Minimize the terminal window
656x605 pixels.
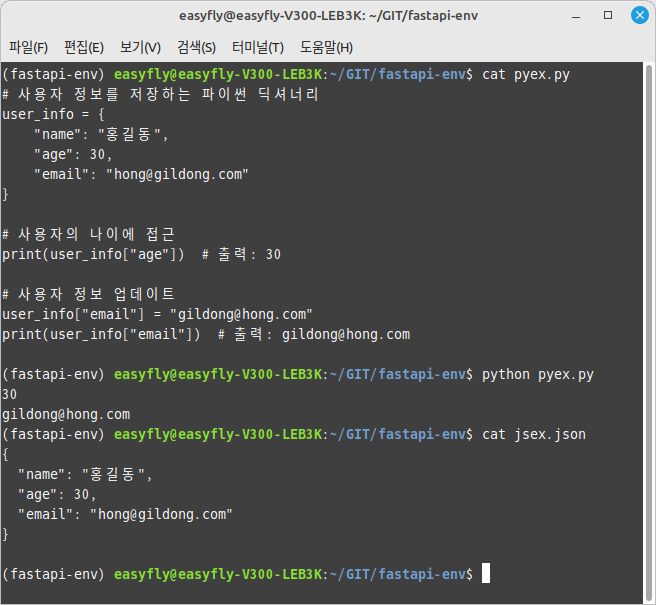tap(576, 17)
